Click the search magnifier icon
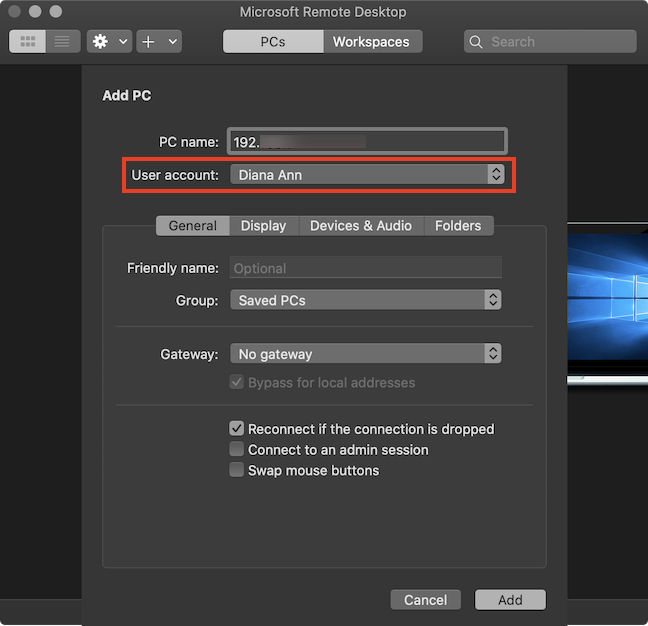Viewport: 648px width, 626px height. 476,42
